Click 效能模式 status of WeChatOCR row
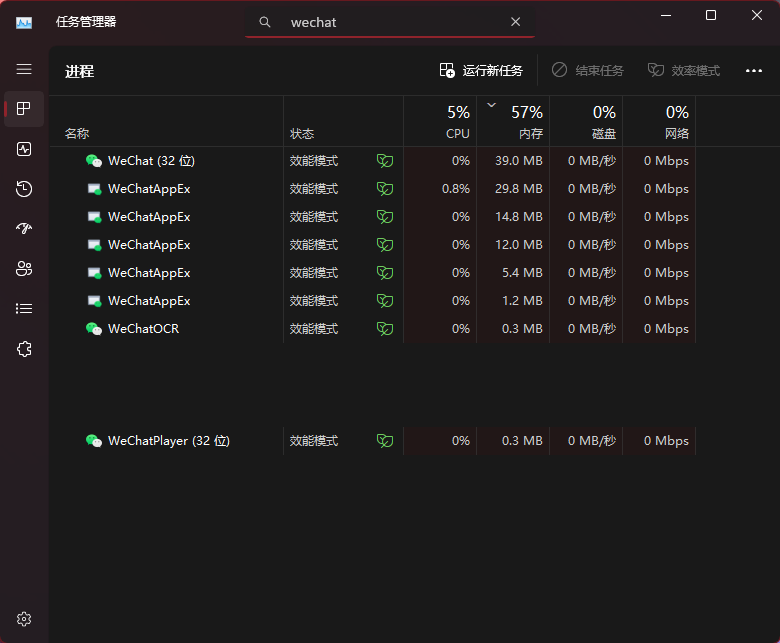Image resolution: width=780 pixels, height=643 pixels. pyautogui.click(x=314, y=329)
